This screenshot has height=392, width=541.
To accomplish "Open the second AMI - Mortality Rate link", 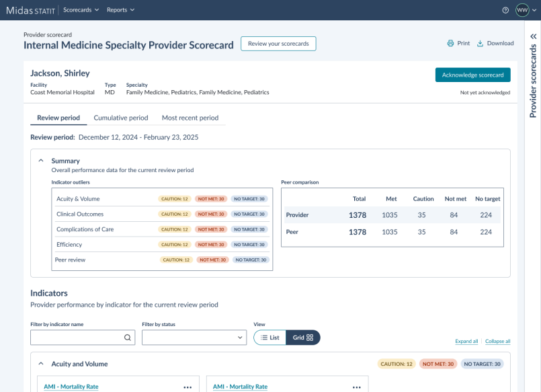I will pos(240,387).
